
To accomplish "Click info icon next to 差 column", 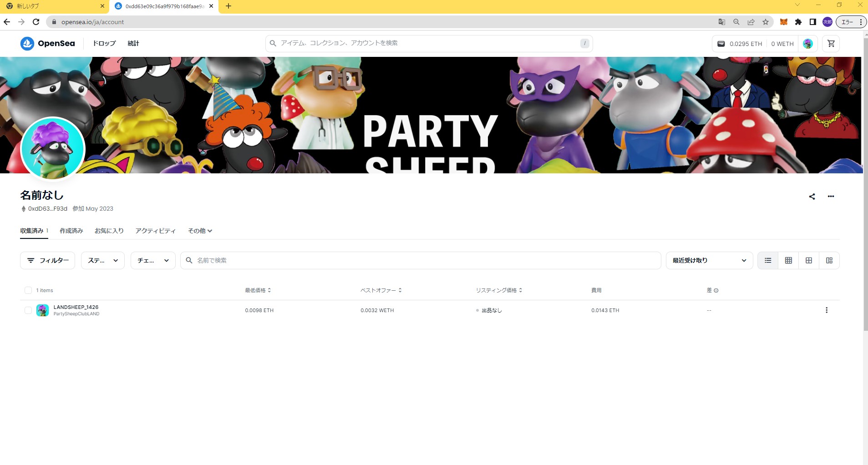I will pos(716,290).
